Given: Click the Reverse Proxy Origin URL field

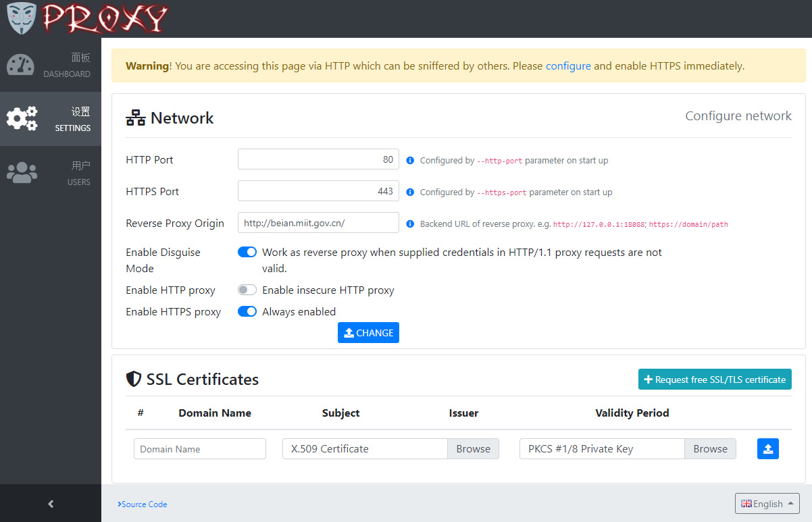Looking at the screenshot, I should click(x=318, y=223).
